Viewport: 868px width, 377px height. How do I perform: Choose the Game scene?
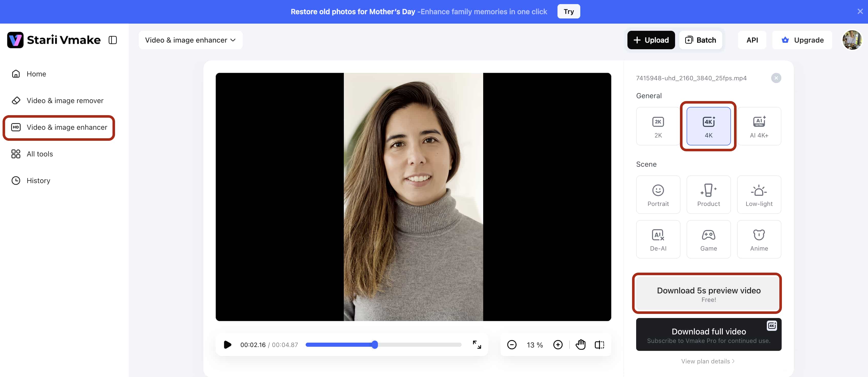[x=708, y=240]
